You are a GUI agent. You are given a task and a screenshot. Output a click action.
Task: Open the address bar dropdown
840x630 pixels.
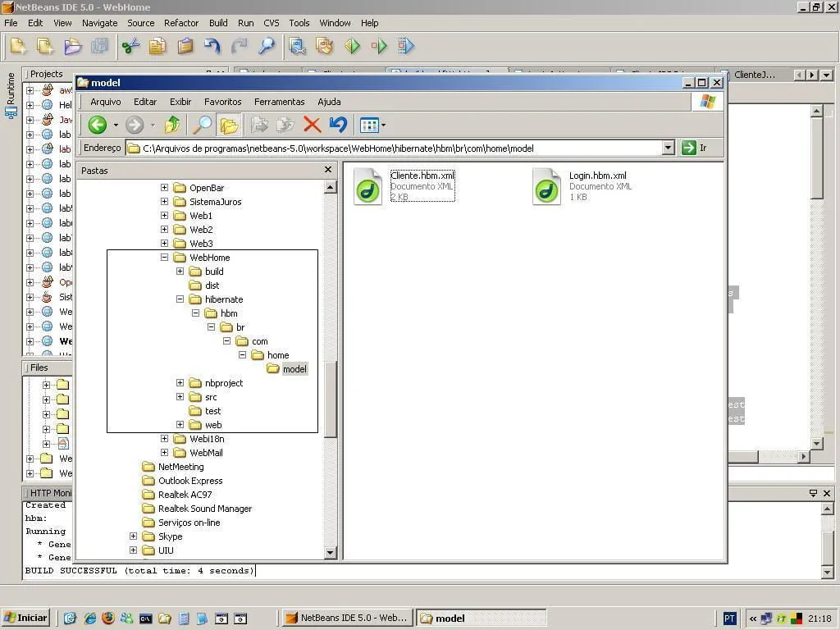668,148
